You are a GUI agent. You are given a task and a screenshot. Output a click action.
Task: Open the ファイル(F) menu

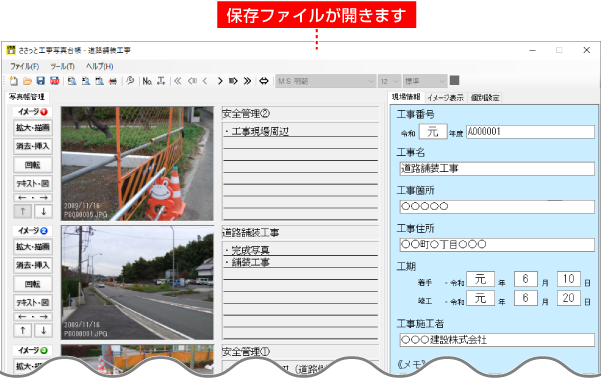[25, 66]
